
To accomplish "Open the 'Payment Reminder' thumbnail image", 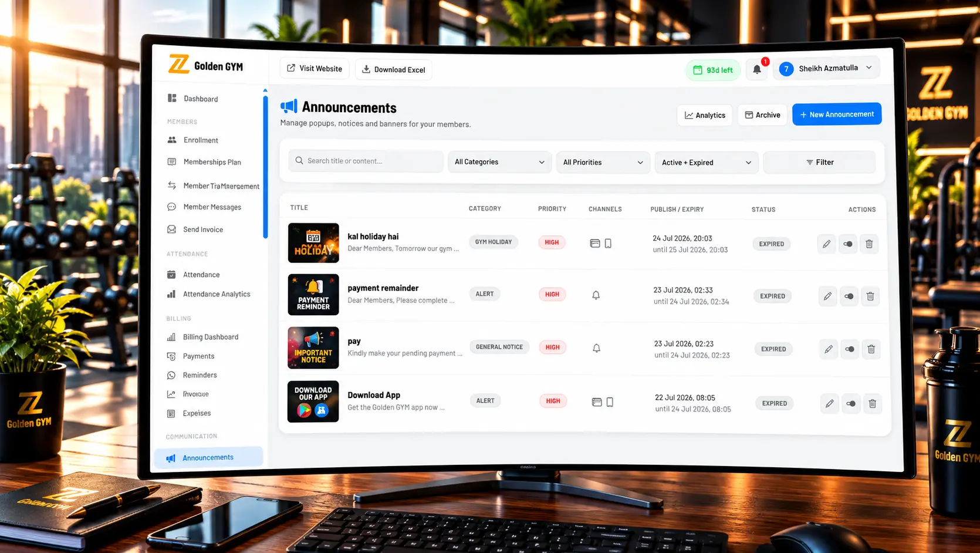I will point(313,295).
